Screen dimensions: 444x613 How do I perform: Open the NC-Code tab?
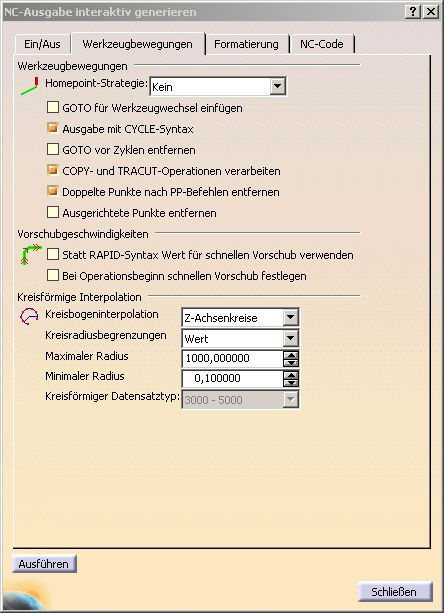click(322, 44)
